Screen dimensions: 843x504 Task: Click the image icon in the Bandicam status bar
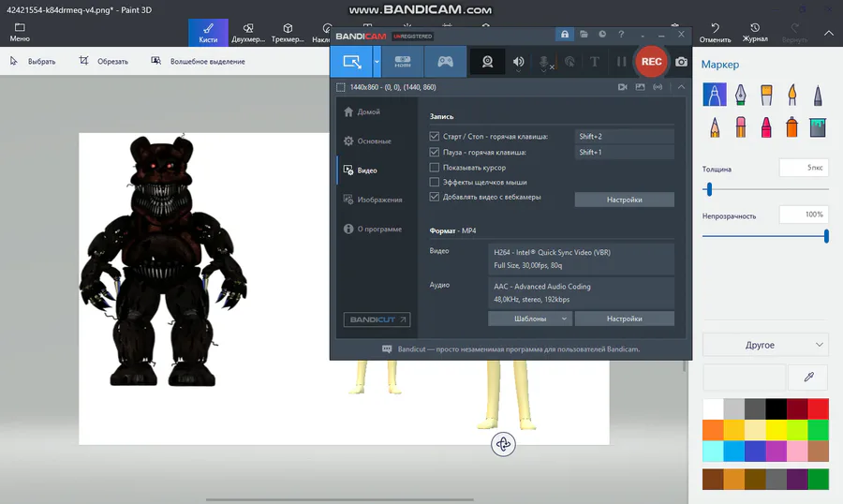(640, 87)
